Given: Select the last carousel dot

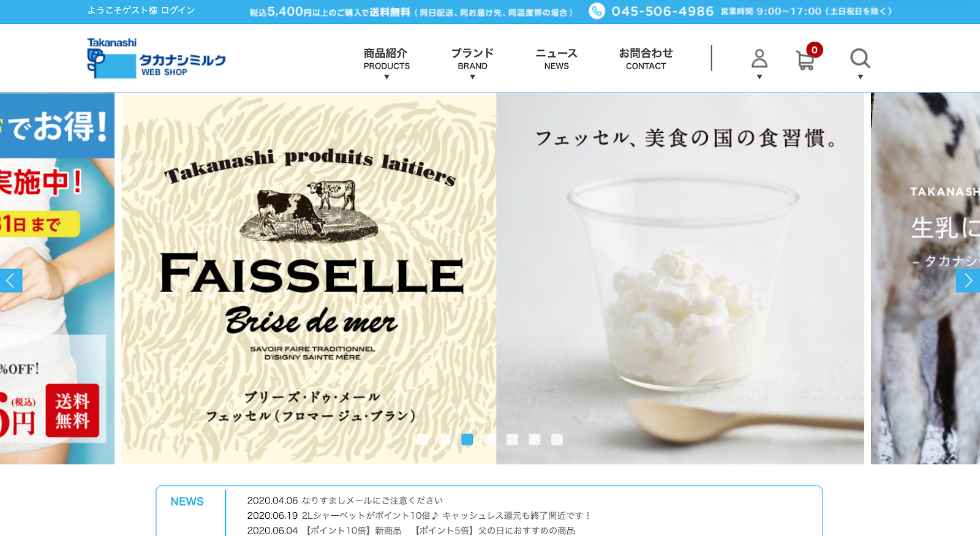Looking at the screenshot, I should [557, 439].
